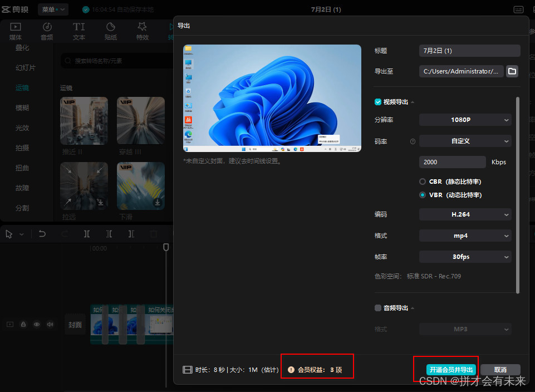Uncheck the 视频导出 video export checkbox
Viewport: 535px width, 392px height.
tap(377, 102)
